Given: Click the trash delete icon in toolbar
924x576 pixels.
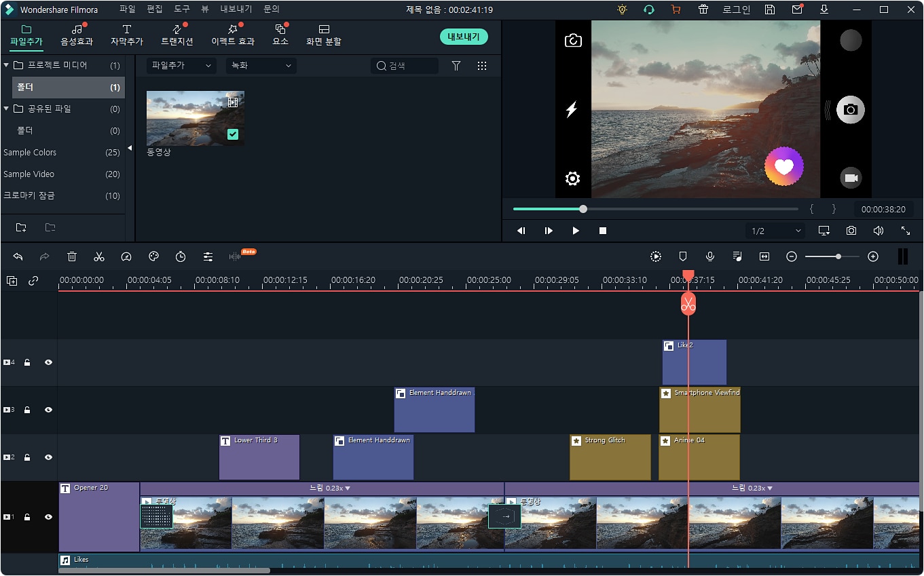Looking at the screenshot, I should 72,256.
